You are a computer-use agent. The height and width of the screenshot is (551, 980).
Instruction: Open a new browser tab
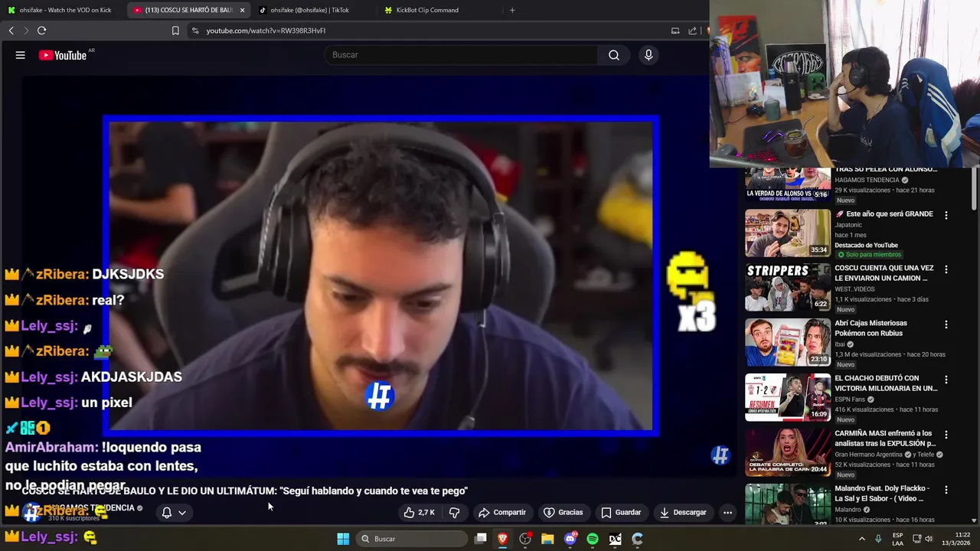(512, 10)
